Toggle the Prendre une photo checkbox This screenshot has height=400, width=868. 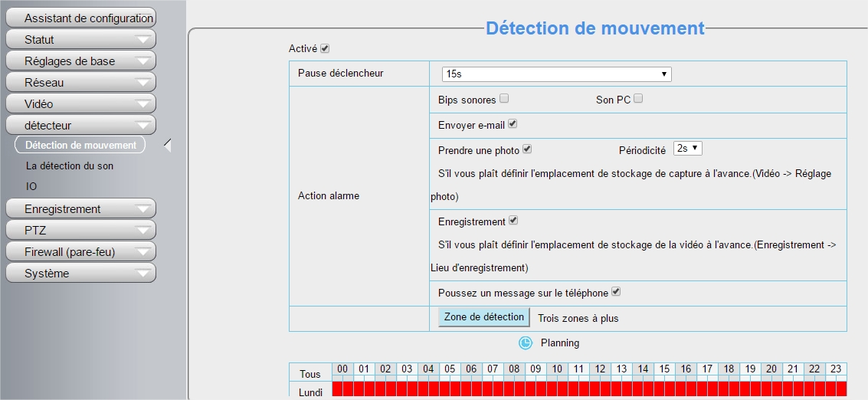[x=527, y=149]
